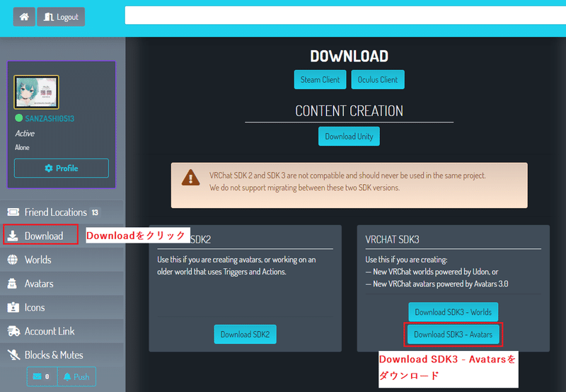Open Account Link in sidebar
Viewport: 566px width, 392px height.
tap(62, 331)
